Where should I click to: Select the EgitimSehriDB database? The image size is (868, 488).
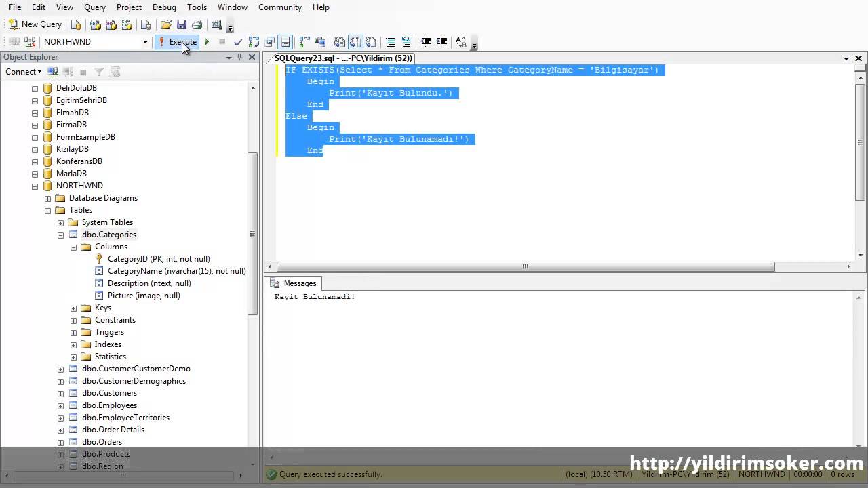coord(81,100)
